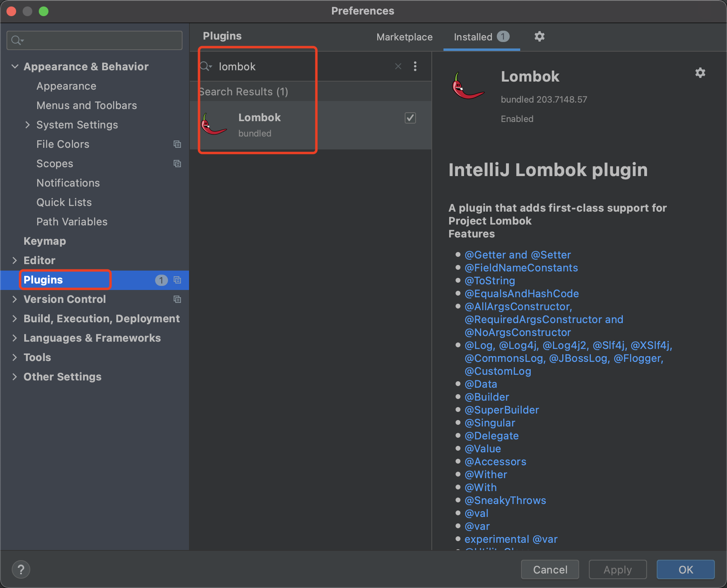
Task: Open the @FieldNameConstants link
Action: point(521,268)
